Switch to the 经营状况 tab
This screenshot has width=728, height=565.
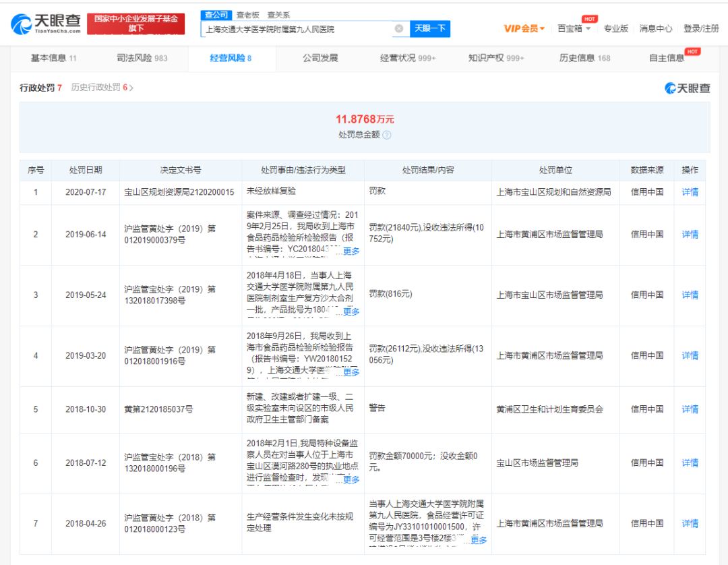(408, 58)
